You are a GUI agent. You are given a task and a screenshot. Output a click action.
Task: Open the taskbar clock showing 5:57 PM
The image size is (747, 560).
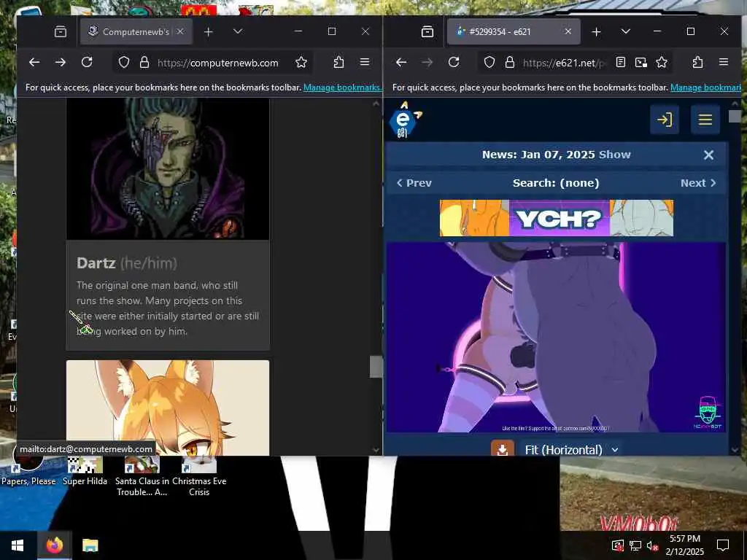pyautogui.click(x=684, y=545)
